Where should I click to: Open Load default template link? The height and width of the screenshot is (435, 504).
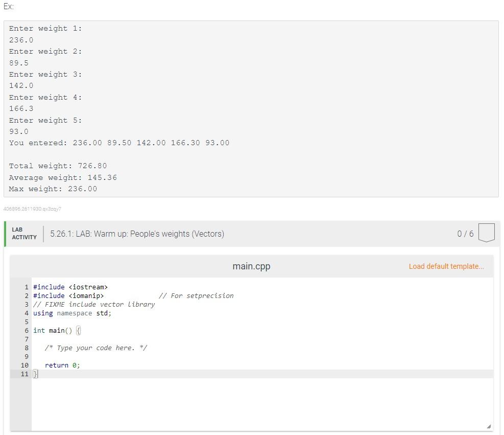point(446,266)
